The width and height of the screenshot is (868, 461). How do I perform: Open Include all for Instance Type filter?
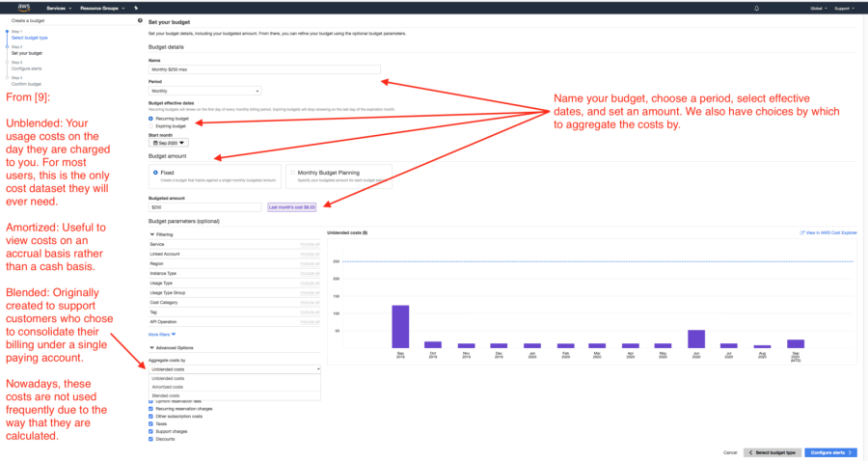click(310, 273)
